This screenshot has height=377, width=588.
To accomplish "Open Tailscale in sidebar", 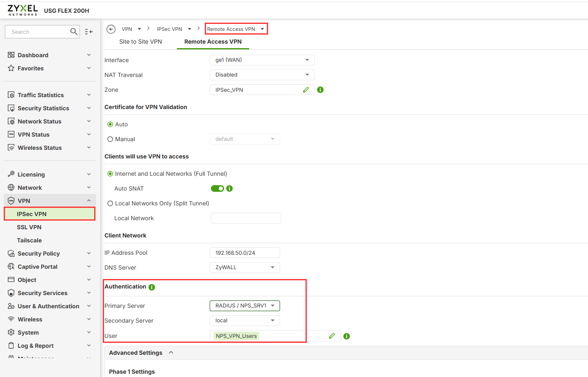I will point(29,240).
